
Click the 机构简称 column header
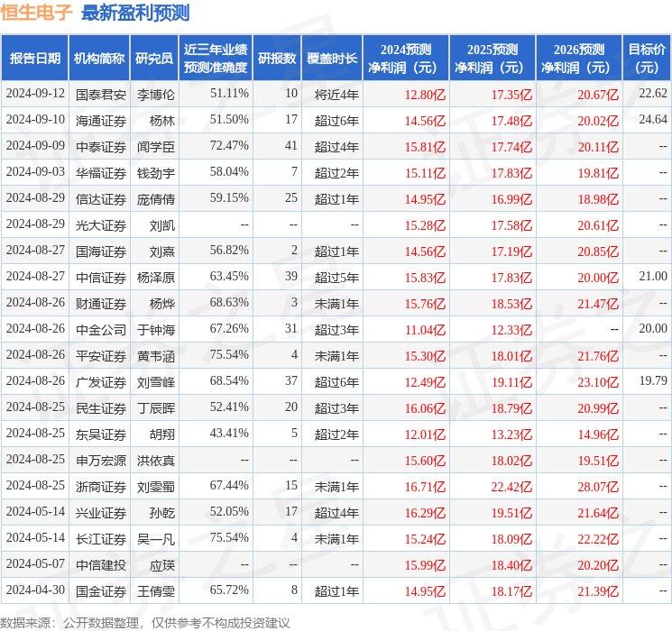tap(99, 59)
